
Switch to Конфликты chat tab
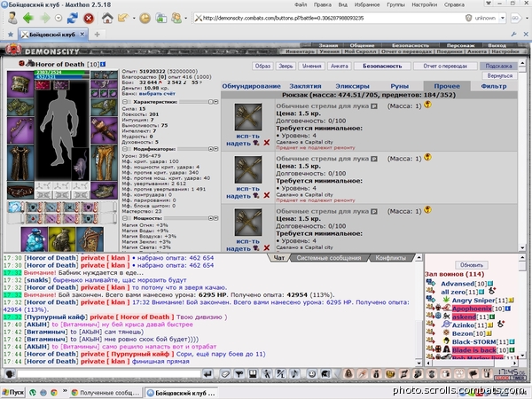point(390,258)
